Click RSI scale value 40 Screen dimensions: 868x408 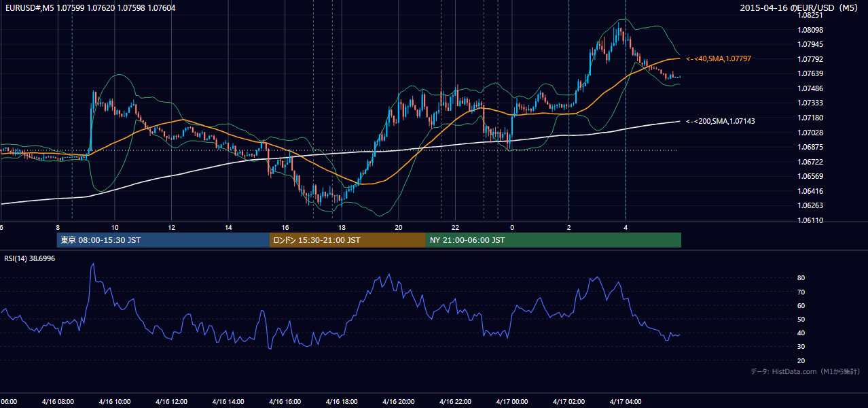[801, 333]
